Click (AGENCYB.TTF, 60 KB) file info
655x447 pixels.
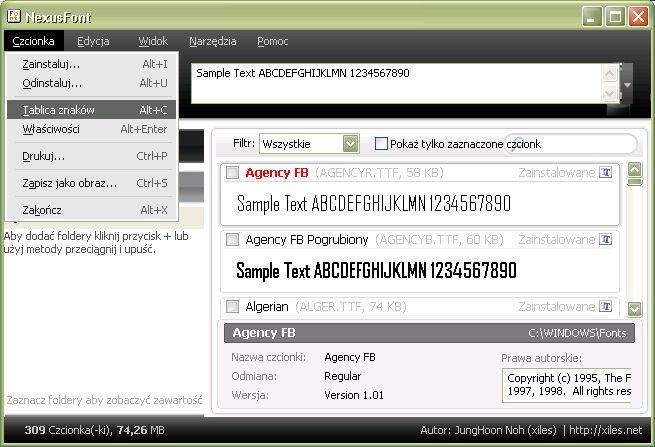[x=439, y=240]
